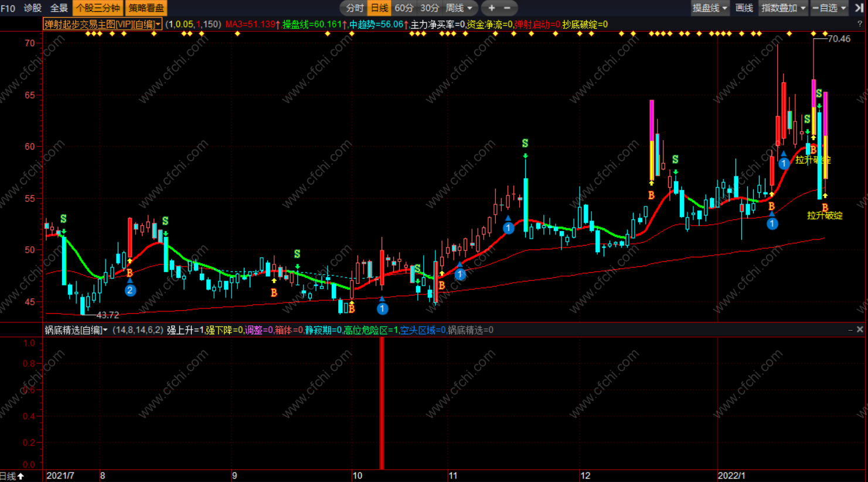
Task: Click the first S marker near price 53 in July
Action: [x=63, y=219]
